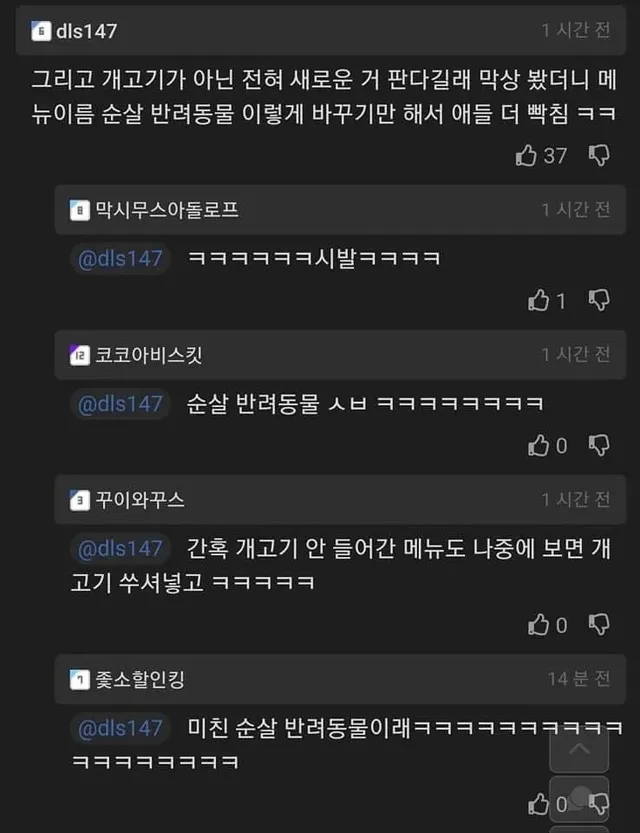View the 코코아비스킷 user page
The image size is (640, 833).
(149, 355)
